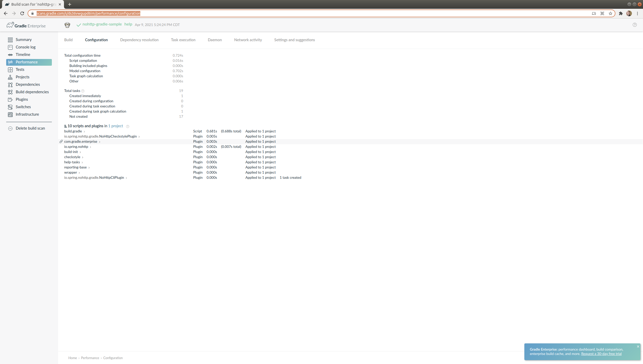
Task: Copy permalink icon beside com.gradle.enterprise row
Action: pos(61,141)
